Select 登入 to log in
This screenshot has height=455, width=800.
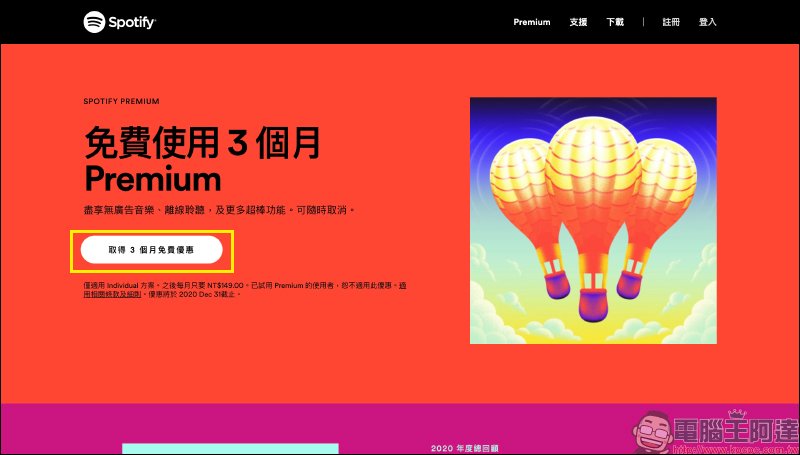(x=708, y=22)
